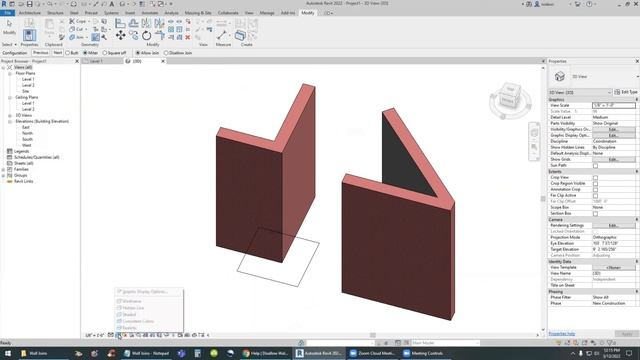Screen dimensions: 640x360
Task: Click the zoom tool on navigation bar
Action: tap(534, 148)
